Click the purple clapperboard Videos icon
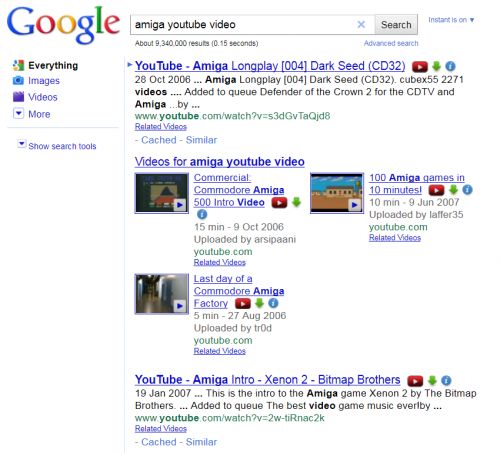This screenshot has height=453, width=500. [x=18, y=97]
